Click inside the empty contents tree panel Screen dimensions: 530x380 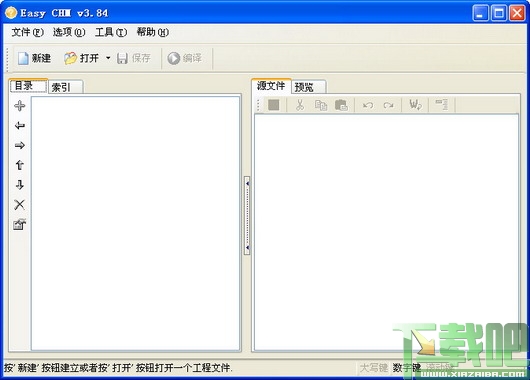click(x=136, y=223)
